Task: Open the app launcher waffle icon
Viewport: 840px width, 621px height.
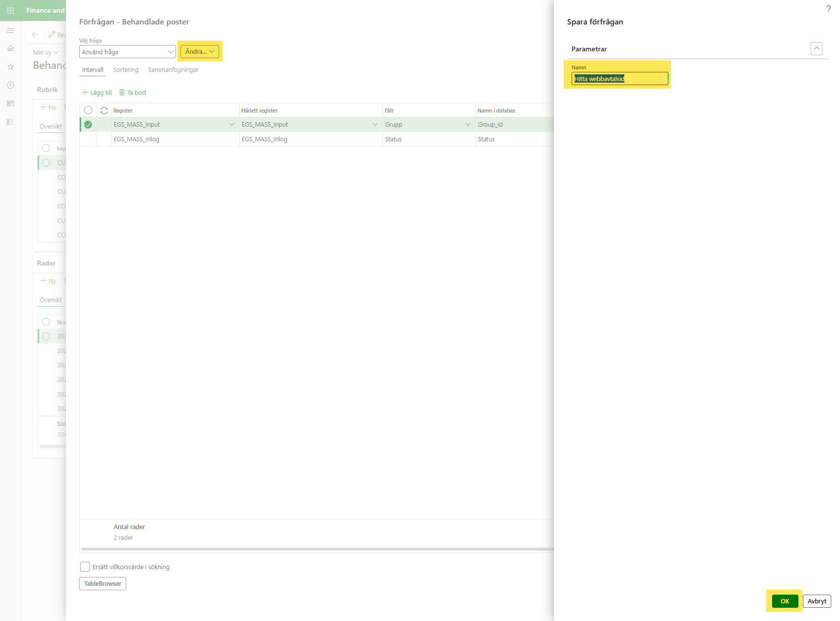Action: coord(10,10)
